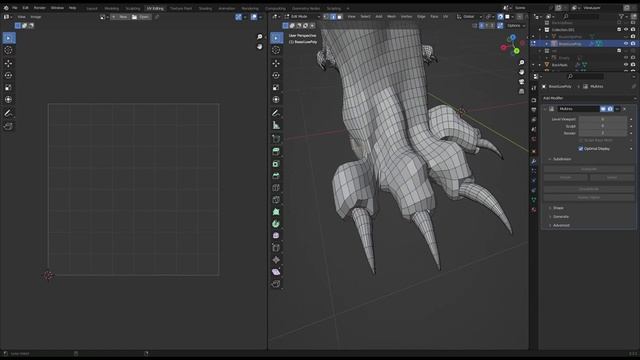Open the Mesh menu in 3D viewport
Viewport: 640px width, 360px height.
coord(391,17)
